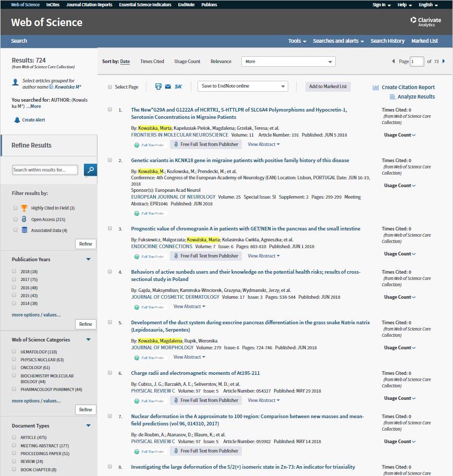Open the Save to EndNote online dropdown
453x476 pixels.
click(243, 86)
